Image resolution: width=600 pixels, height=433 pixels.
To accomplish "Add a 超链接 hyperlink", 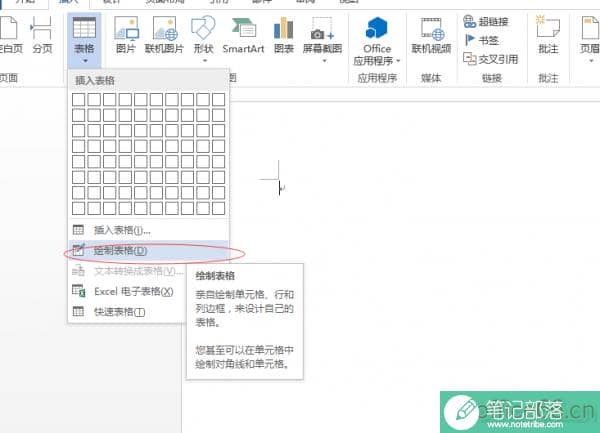I will [x=486, y=21].
